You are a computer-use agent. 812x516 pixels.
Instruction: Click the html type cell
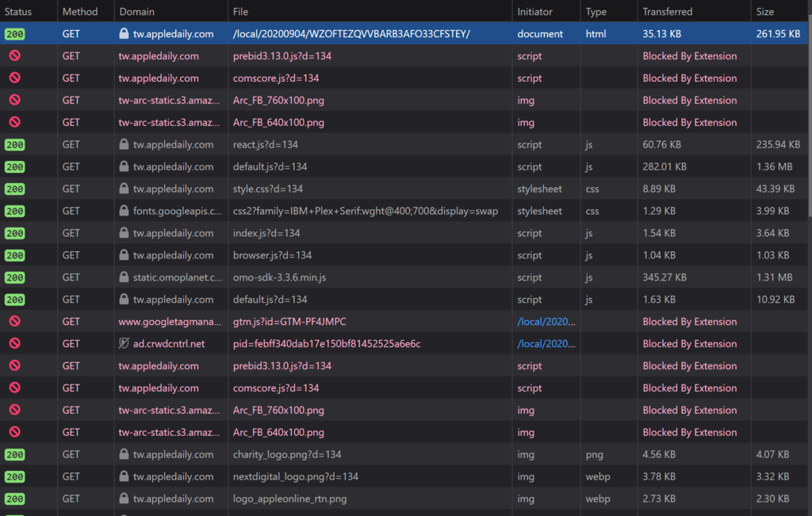596,33
